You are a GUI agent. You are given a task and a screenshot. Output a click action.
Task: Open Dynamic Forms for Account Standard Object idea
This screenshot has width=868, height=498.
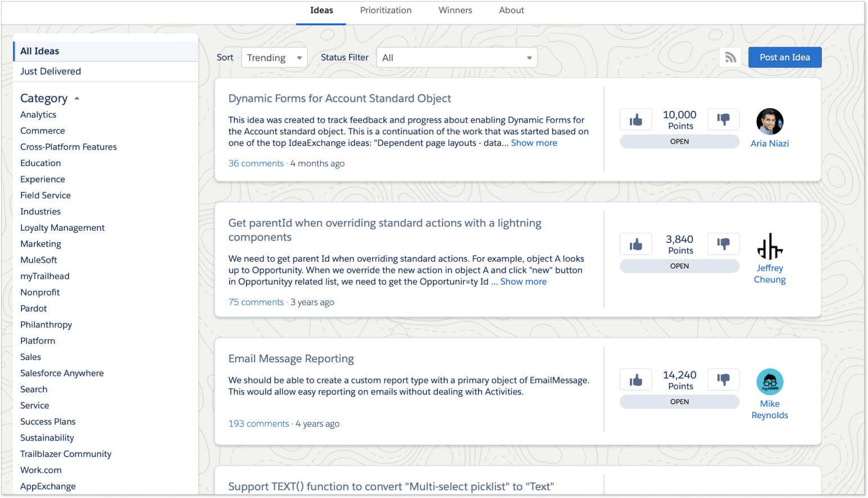point(339,98)
